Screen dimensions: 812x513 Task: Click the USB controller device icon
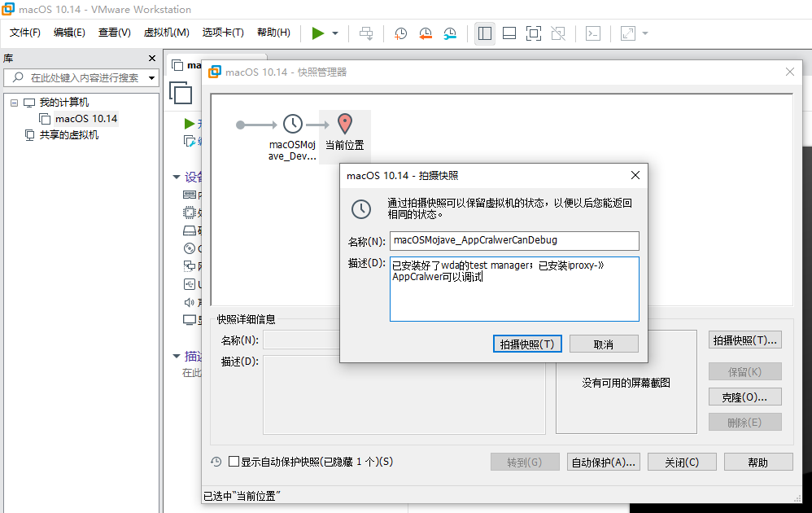(190, 284)
